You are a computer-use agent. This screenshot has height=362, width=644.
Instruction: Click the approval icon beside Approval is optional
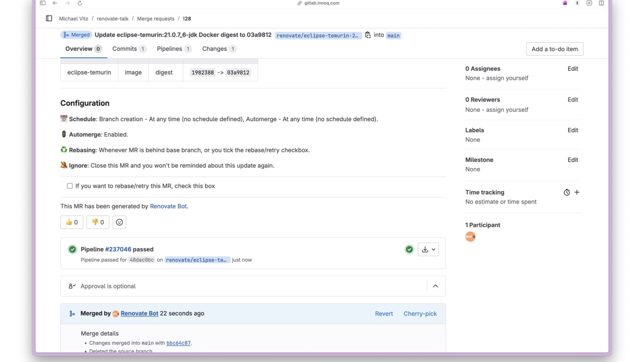tap(72, 286)
